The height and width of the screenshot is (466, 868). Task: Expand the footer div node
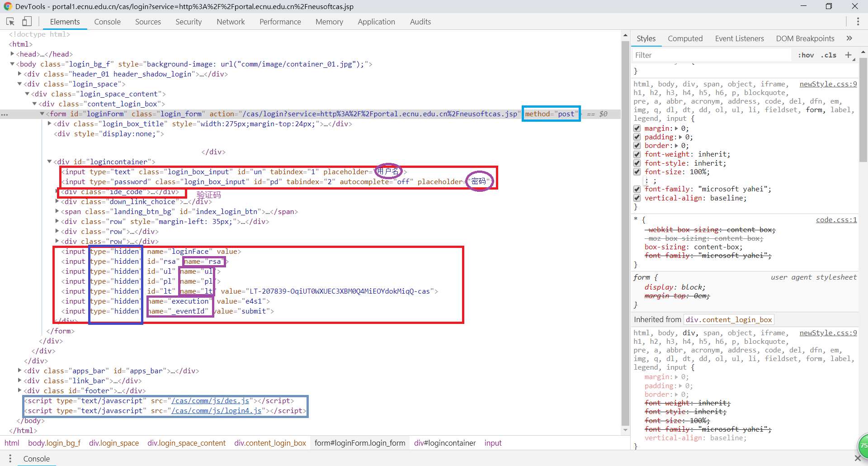pos(19,390)
